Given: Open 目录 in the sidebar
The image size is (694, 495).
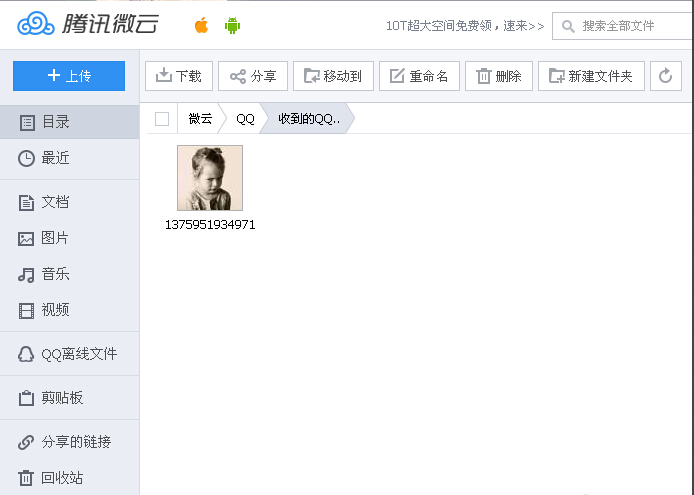Looking at the screenshot, I should (69, 122).
